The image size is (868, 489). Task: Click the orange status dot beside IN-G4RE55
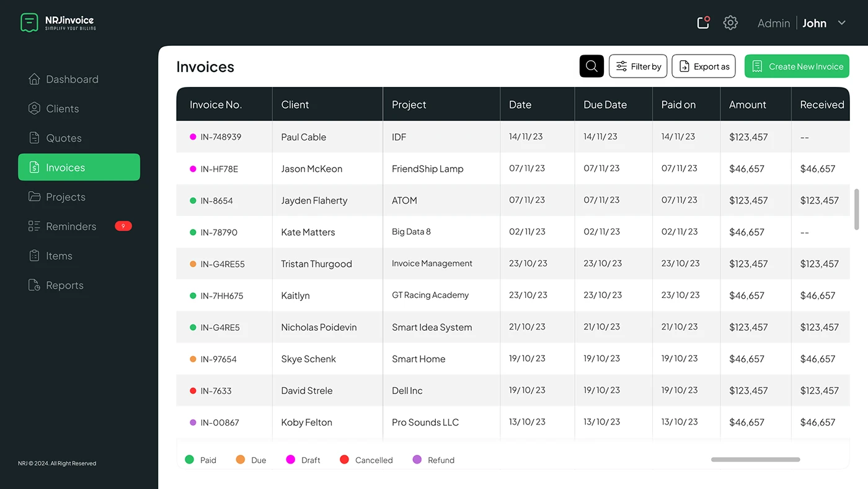[193, 264]
